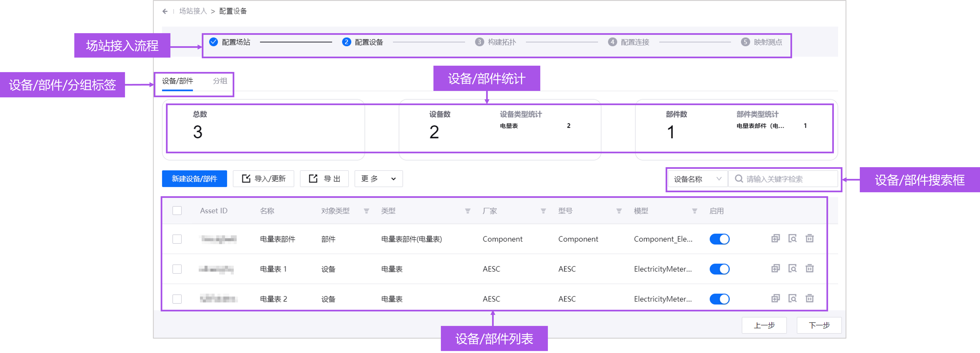Click the copy icon for 电量表部件
The height and width of the screenshot is (353, 980).
click(775, 238)
